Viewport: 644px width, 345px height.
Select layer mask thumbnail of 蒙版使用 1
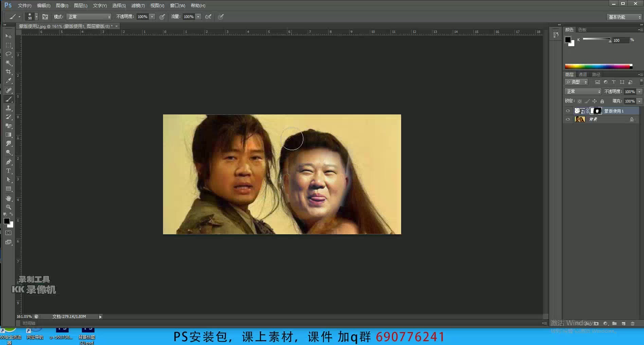[596, 111]
